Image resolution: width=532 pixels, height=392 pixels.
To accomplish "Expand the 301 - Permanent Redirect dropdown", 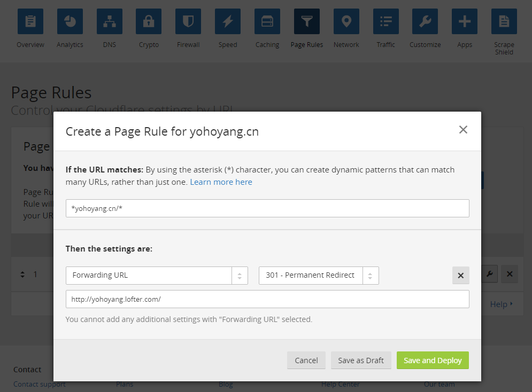I will tap(319, 276).
